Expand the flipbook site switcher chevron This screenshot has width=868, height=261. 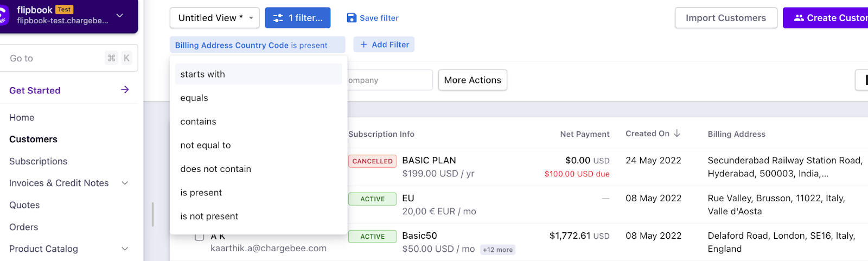(x=120, y=15)
